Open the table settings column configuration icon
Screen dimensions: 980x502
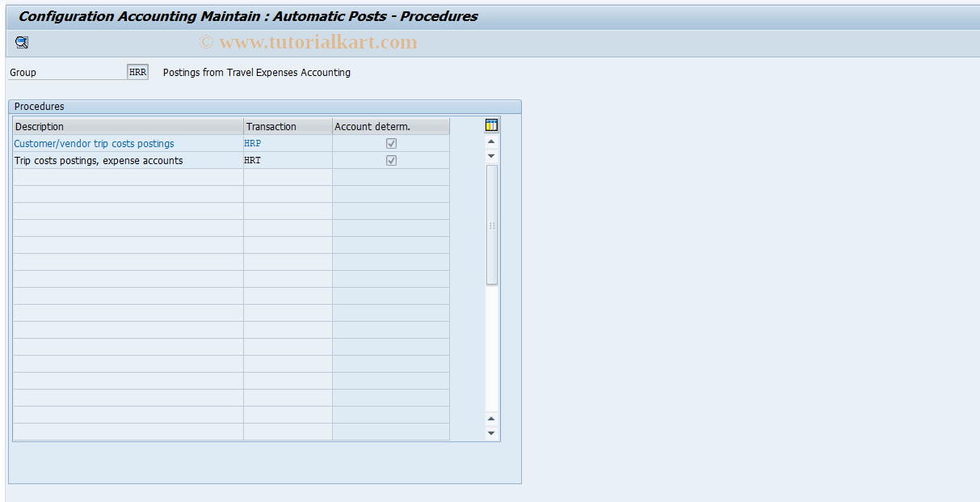click(491, 125)
